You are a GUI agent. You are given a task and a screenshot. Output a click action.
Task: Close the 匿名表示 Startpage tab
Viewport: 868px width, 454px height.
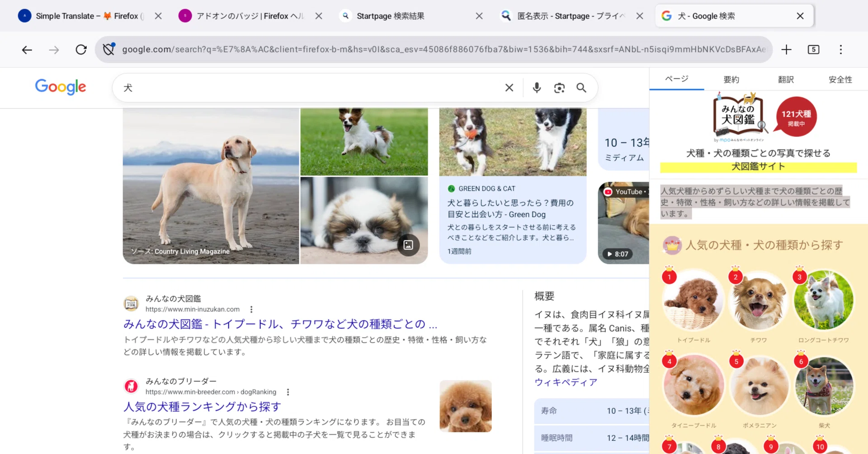pyautogui.click(x=640, y=16)
